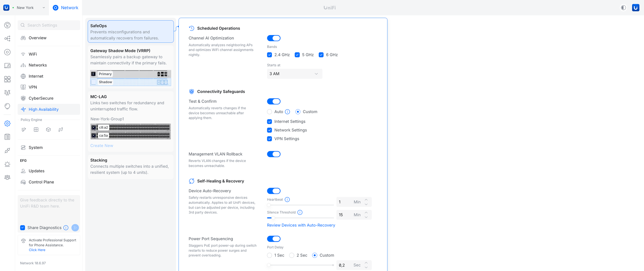Uncheck Internet Settings
This screenshot has height=271, width=644.
point(270,122)
